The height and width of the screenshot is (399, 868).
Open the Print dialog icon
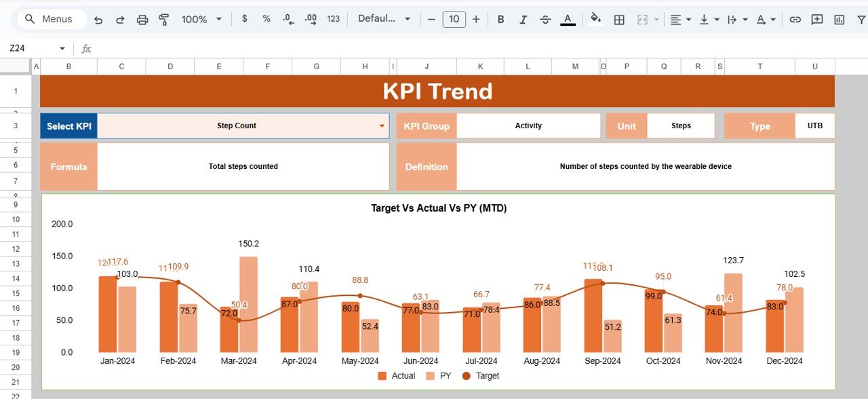[142, 19]
